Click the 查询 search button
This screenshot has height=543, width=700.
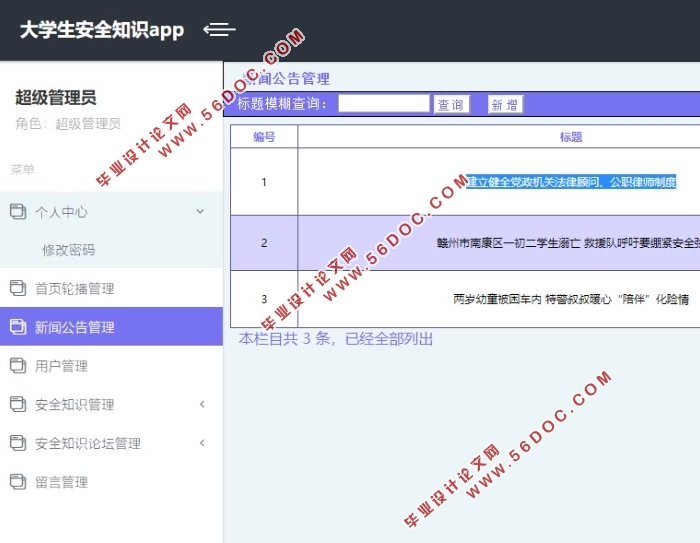pos(451,105)
